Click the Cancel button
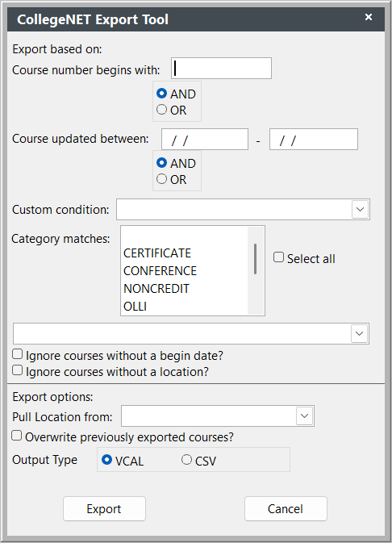The height and width of the screenshot is (543, 392). tap(286, 509)
